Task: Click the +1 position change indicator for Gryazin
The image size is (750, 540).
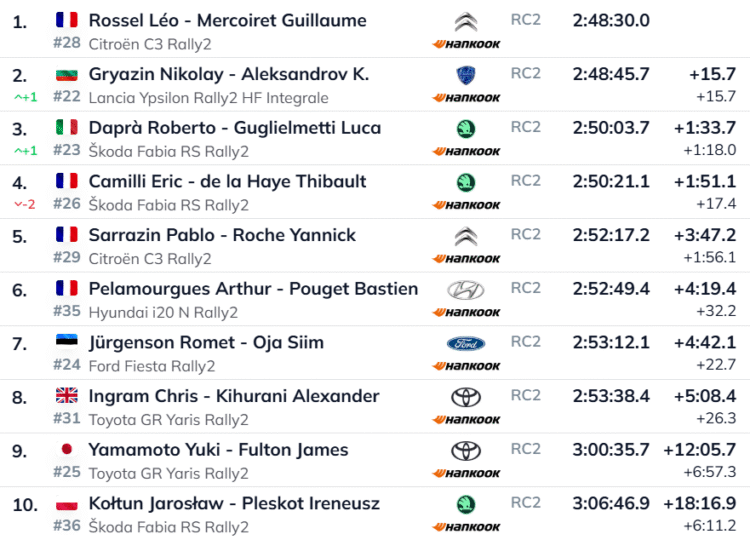Action: click(25, 97)
